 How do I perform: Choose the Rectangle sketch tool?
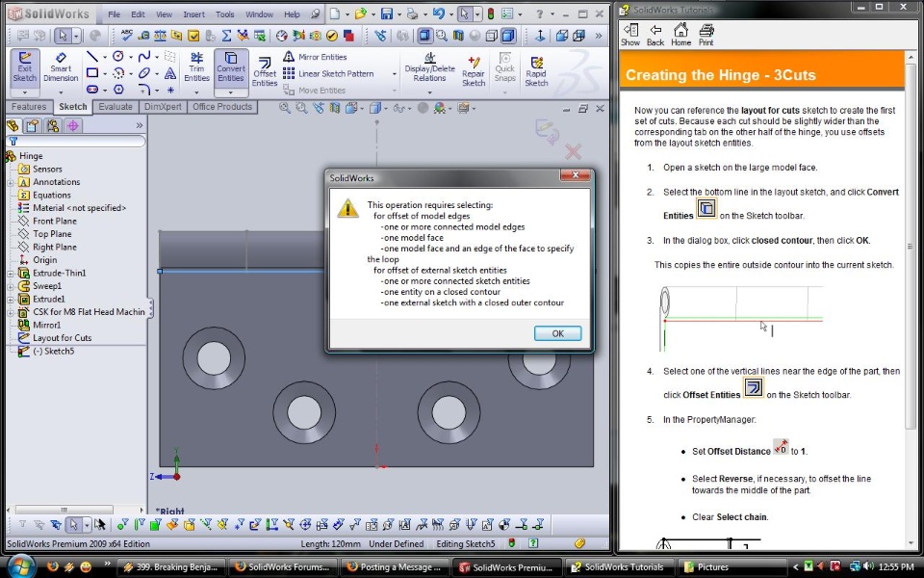point(92,73)
